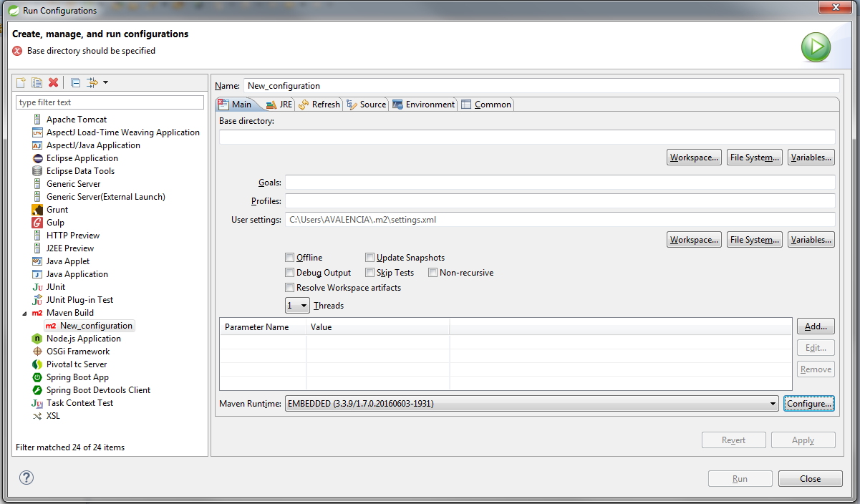Click the Duplicate launch configuration icon
The width and height of the screenshot is (860, 504).
click(x=37, y=83)
